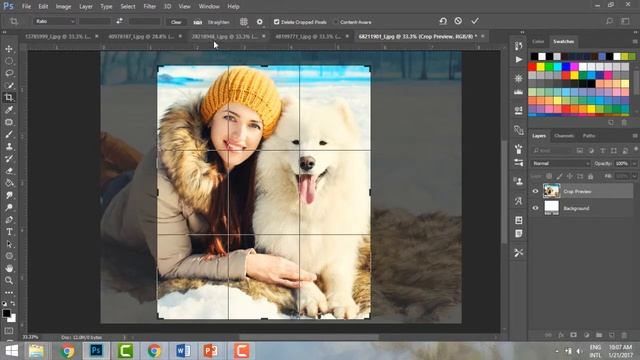Select the History Brush tool

[9, 158]
